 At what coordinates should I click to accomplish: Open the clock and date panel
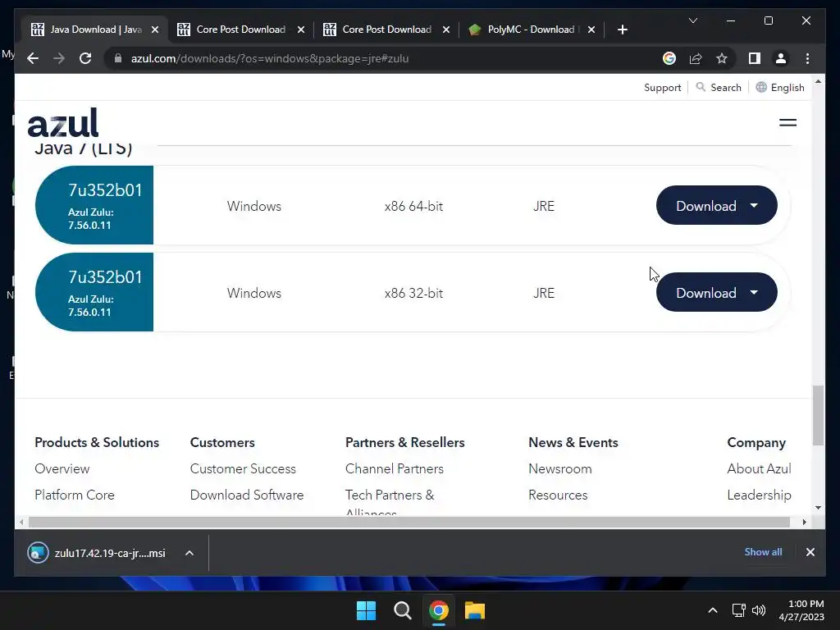(801, 610)
